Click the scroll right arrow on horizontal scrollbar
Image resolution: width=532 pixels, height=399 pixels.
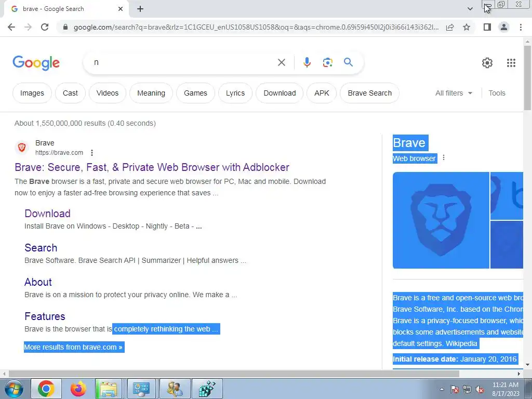(x=519, y=374)
